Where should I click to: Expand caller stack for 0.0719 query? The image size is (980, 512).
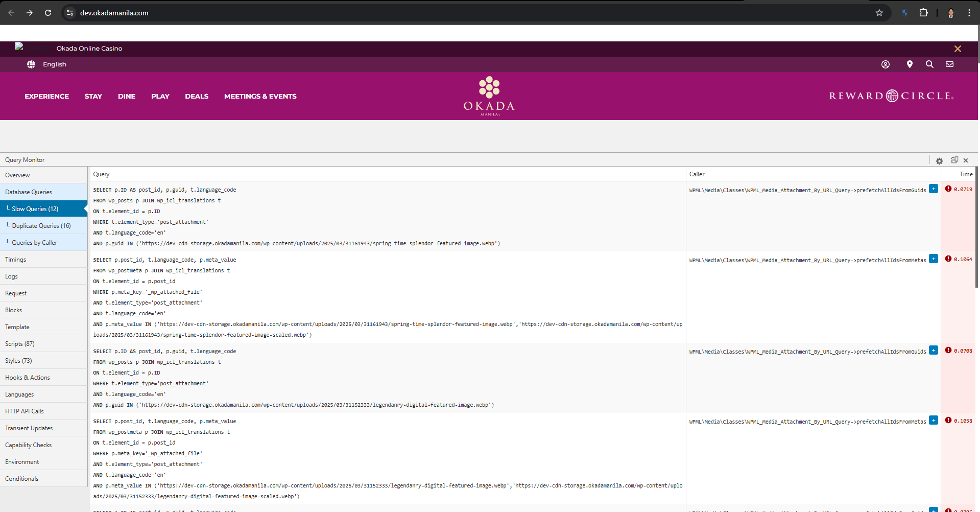click(x=934, y=189)
